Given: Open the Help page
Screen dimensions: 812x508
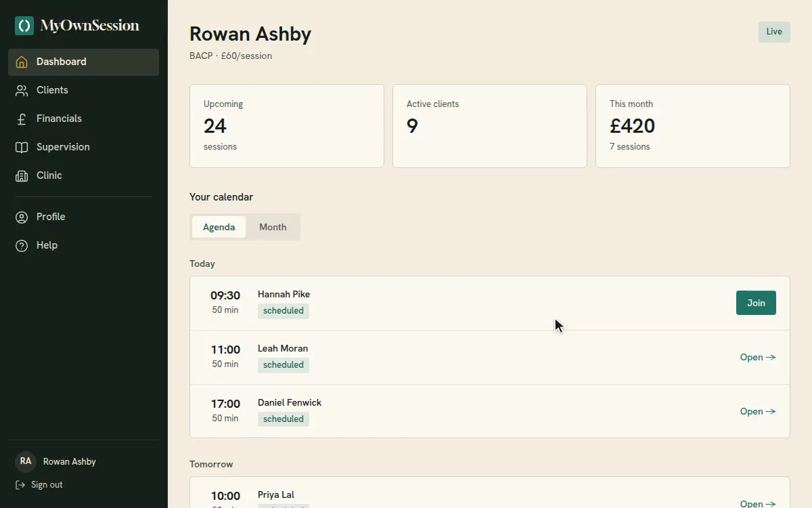Looking at the screenshot, I should (x=84, y=245).
